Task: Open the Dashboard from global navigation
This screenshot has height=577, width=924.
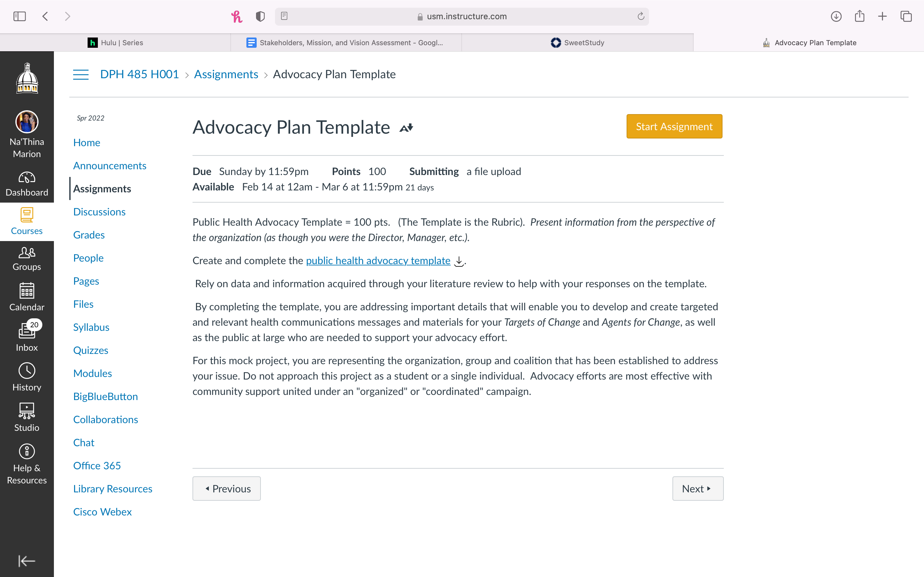Action: (x=27, y=184)
